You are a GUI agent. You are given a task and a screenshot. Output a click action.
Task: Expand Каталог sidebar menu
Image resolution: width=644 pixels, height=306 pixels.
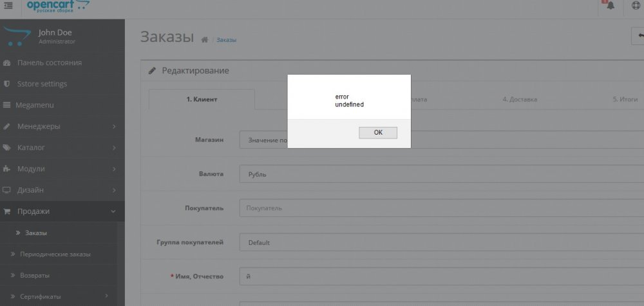click(62, 148)
